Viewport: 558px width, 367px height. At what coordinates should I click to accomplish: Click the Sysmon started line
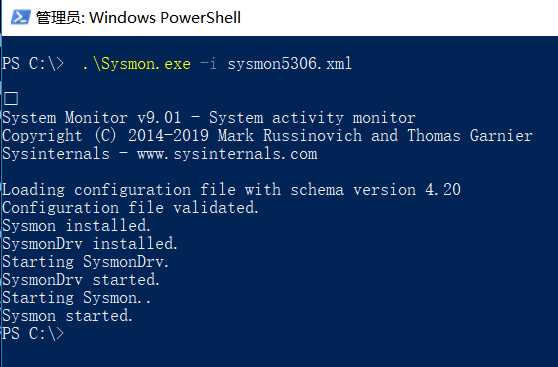67,316
